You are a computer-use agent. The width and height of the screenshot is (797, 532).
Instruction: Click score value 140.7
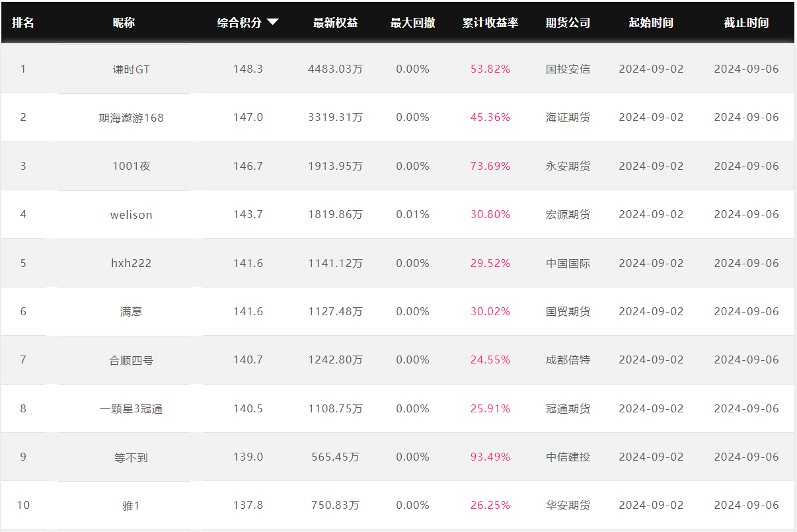[x=248, y=360]
